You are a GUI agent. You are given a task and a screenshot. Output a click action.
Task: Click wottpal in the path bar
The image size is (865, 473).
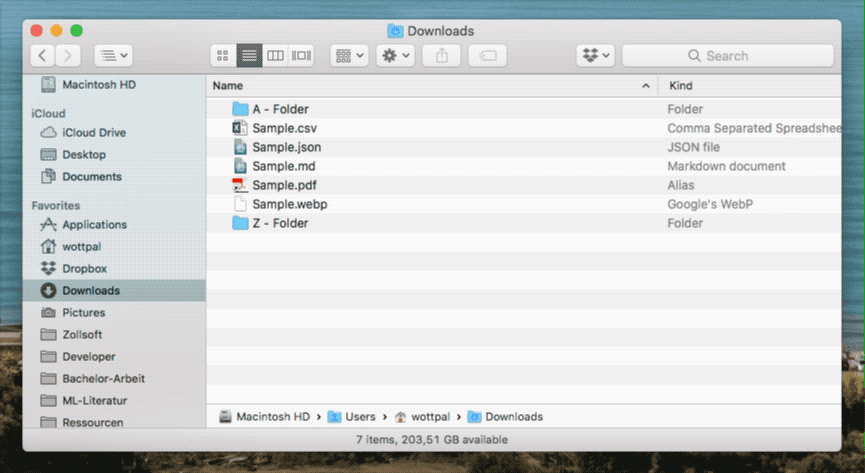tap(423, 417)
